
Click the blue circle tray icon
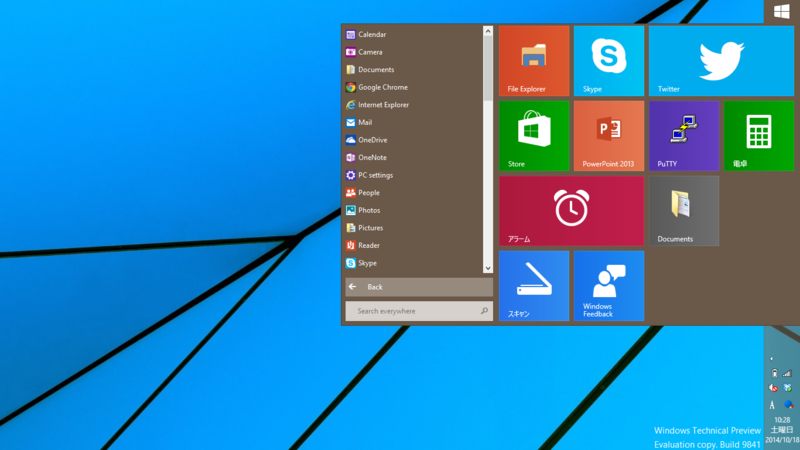click(x=789, y=405)
